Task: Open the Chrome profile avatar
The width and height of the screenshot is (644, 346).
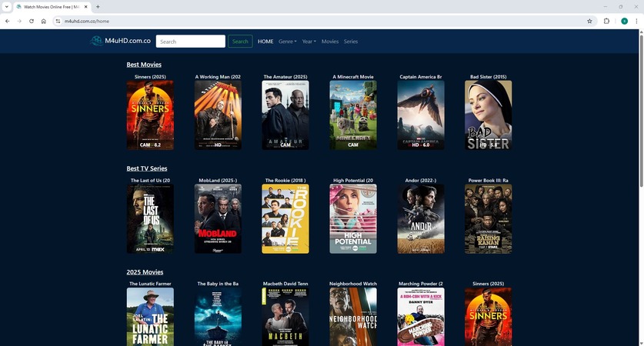Action: coord(625,21)
